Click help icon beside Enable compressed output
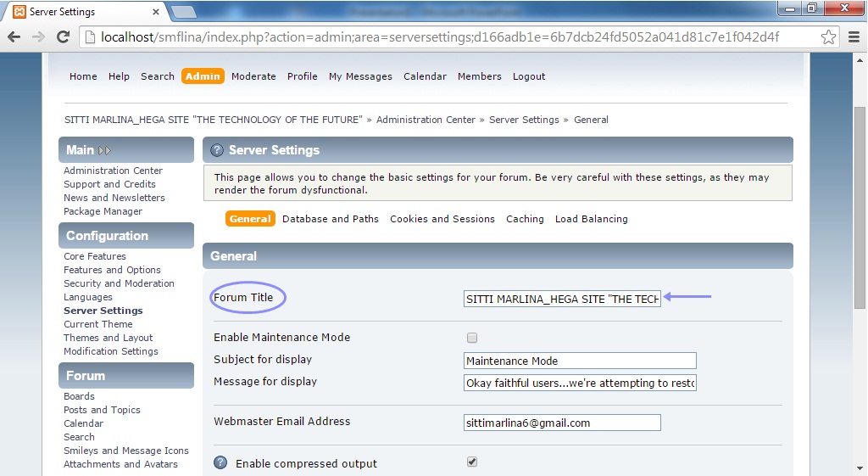The image size is (868, 476). (x=220, y=463)
